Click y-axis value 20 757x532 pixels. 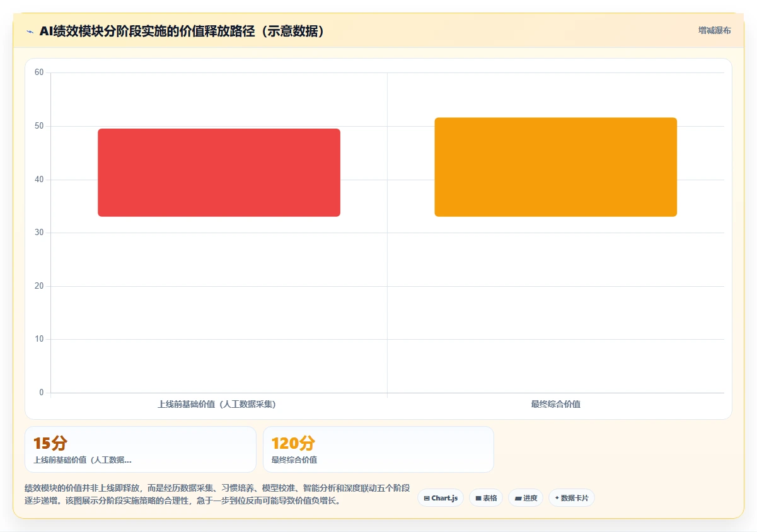coord(39,286)
